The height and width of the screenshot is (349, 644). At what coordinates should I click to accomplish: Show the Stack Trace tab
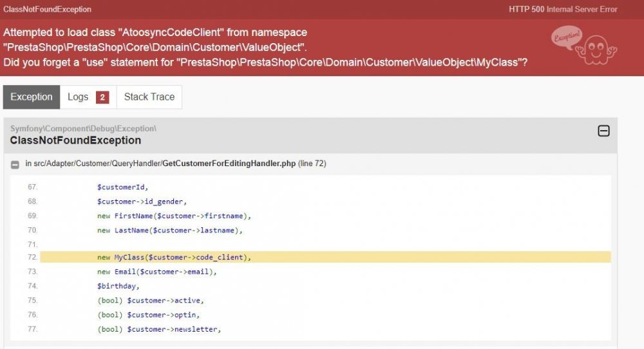coord(149,97)
